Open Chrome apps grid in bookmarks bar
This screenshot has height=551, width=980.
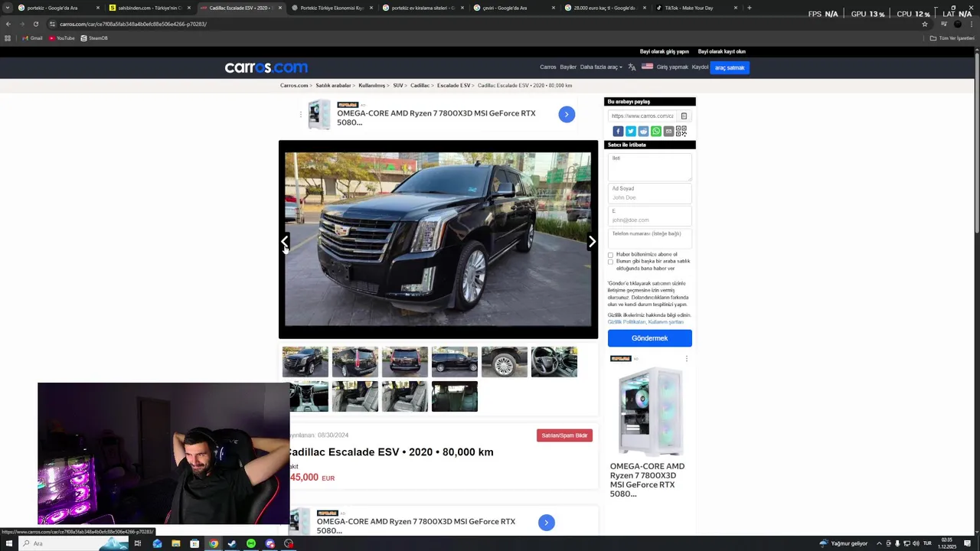[8, 38]
